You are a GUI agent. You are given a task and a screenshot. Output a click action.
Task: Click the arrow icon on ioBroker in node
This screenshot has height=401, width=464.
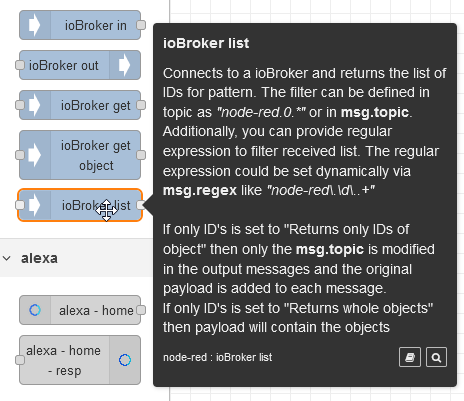(x=34, y=25)
